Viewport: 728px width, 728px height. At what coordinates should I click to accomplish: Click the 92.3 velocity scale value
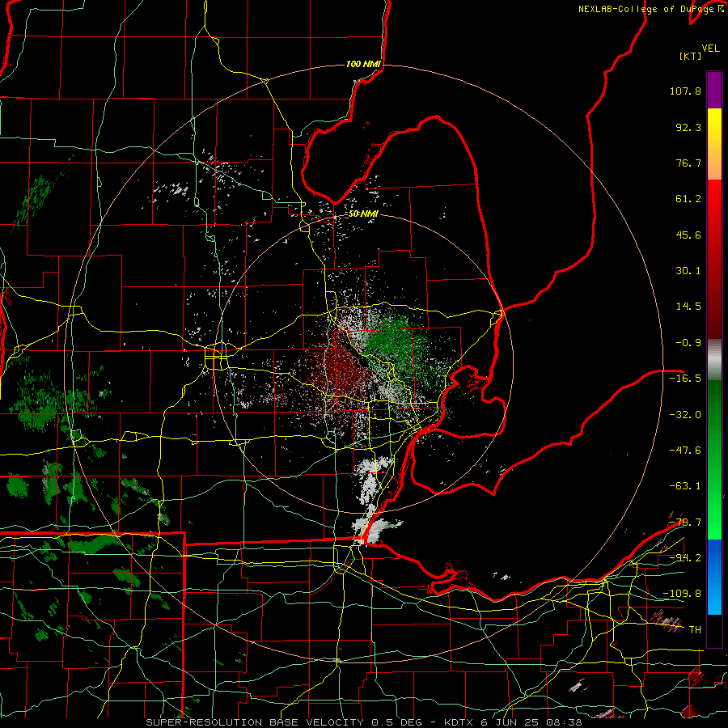click(688, 127)
